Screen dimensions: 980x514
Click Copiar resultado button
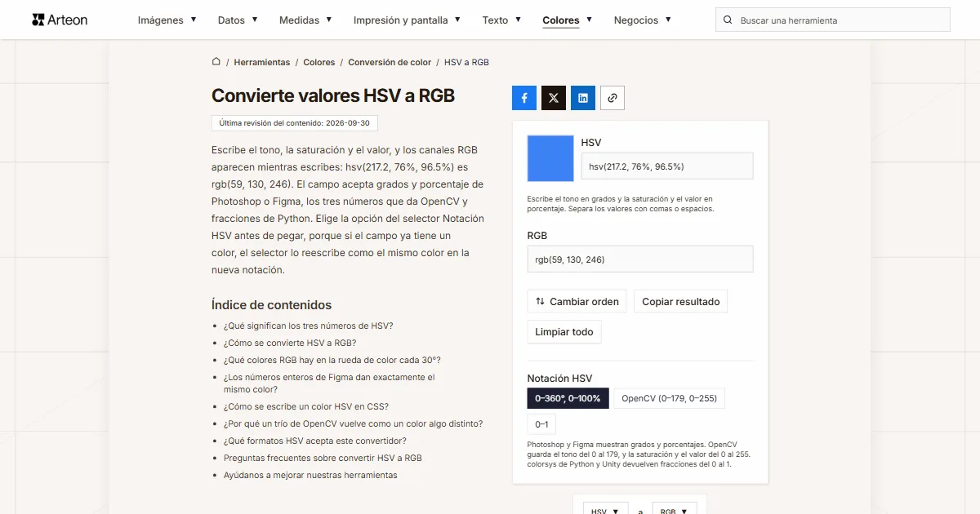coord(681,301)
